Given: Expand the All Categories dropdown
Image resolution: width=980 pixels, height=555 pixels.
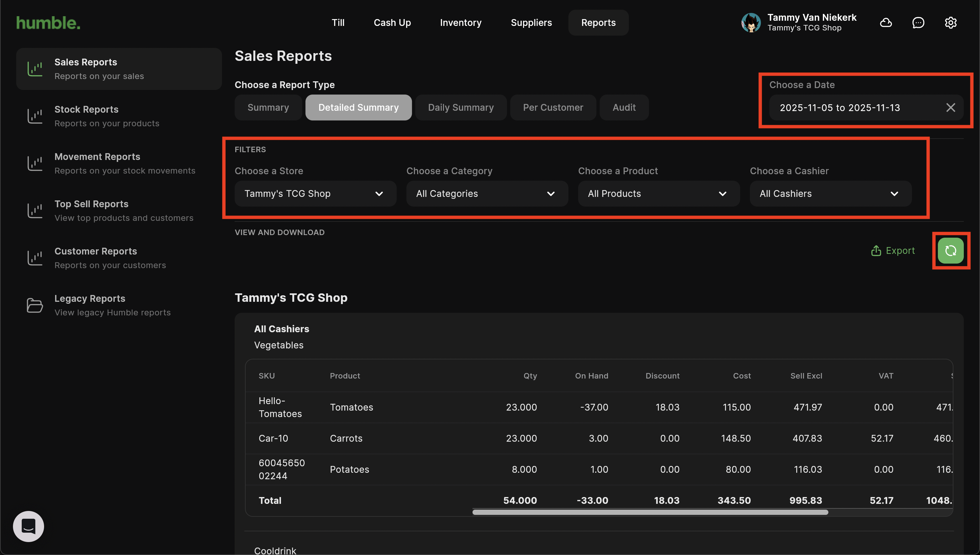Looking at the screenshot, I should point(487,194).
